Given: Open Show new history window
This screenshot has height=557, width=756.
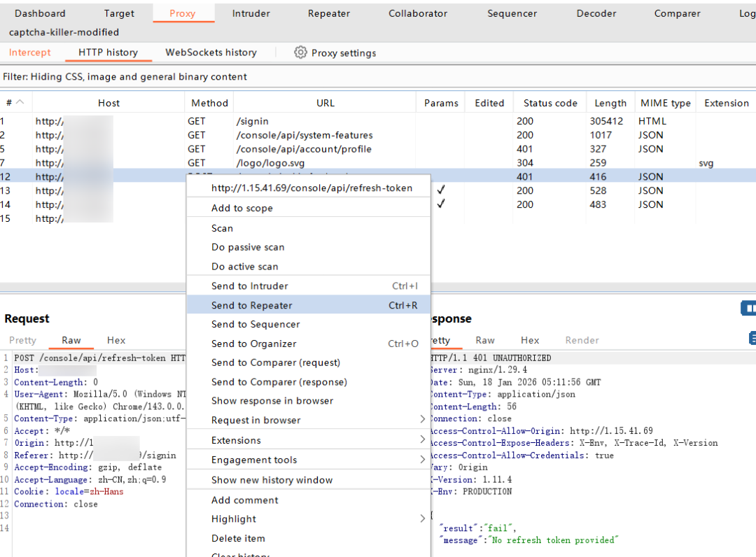Looking at the screenshot, I should click(x=309, y=480).
